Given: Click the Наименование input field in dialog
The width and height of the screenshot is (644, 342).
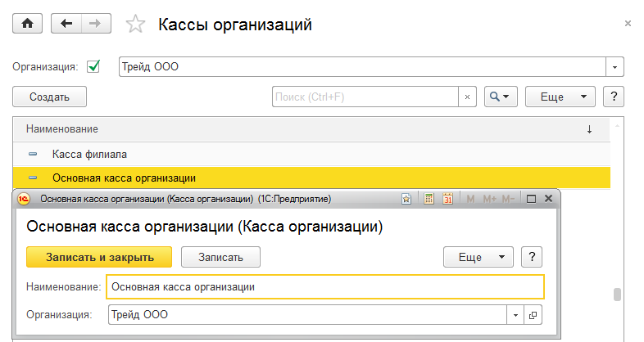Looking at the screenshot, I should click(x=324, y=287).
